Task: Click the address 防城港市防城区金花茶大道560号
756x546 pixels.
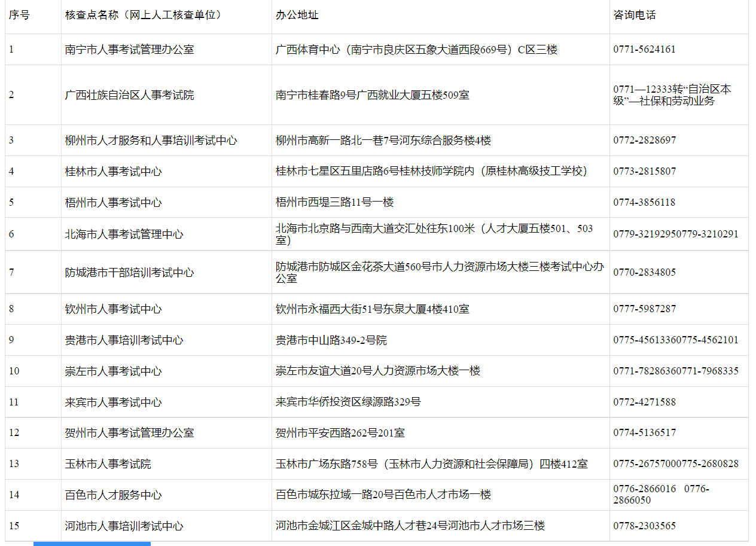Action: [x=440, y=273]
